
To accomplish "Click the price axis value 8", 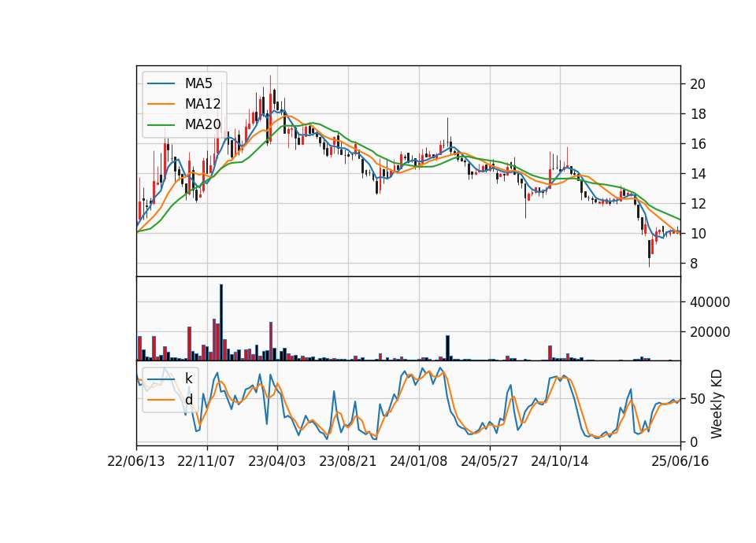I will click(694, 264).
